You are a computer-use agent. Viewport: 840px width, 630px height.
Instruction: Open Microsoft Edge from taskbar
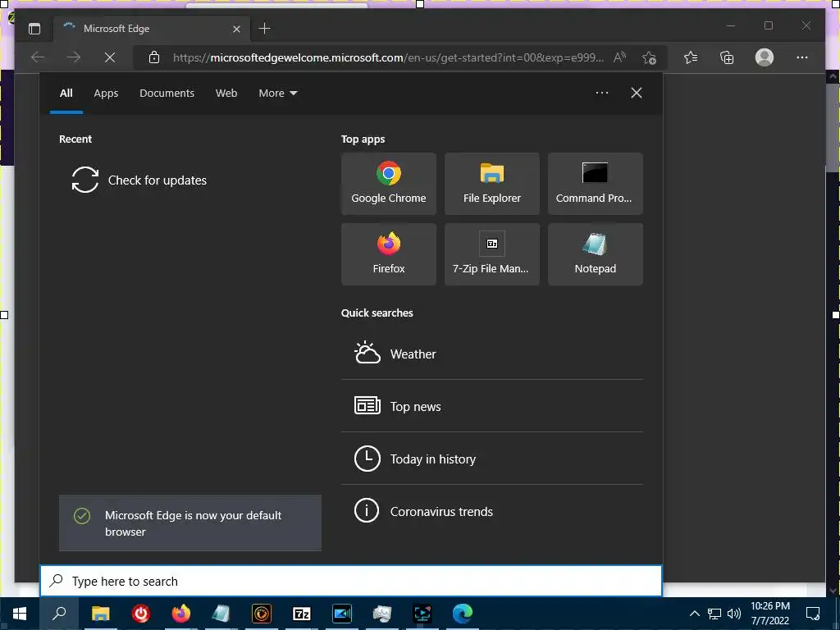(463, 614)
